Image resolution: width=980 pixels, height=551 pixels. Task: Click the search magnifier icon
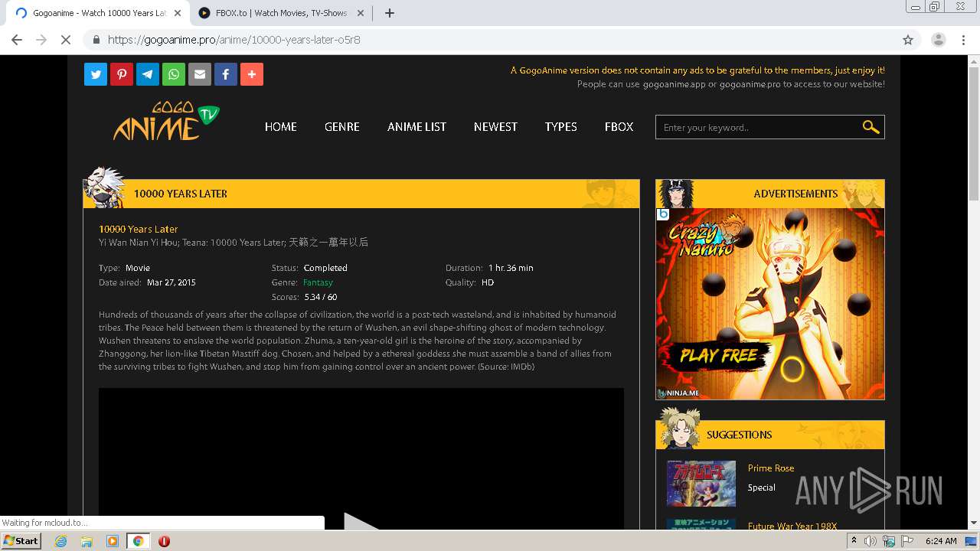(871, 127)
